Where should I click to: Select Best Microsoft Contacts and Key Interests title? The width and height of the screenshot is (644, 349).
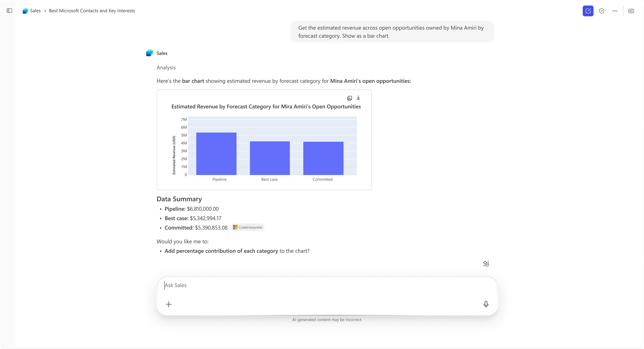(92, 11)
